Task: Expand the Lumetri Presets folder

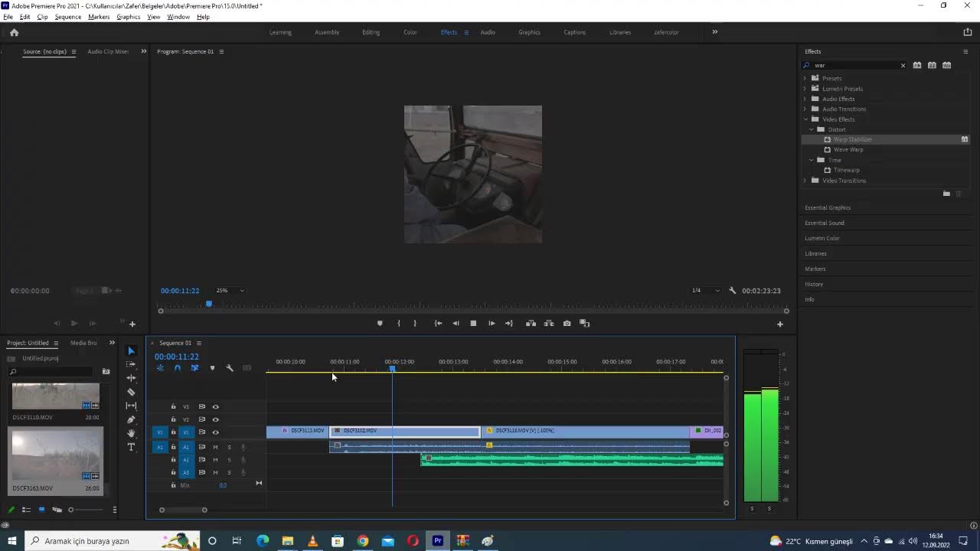Action: click(x=805, y=89)
